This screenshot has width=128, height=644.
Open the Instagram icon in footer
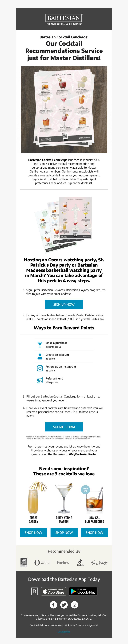[x=75, y=605]
